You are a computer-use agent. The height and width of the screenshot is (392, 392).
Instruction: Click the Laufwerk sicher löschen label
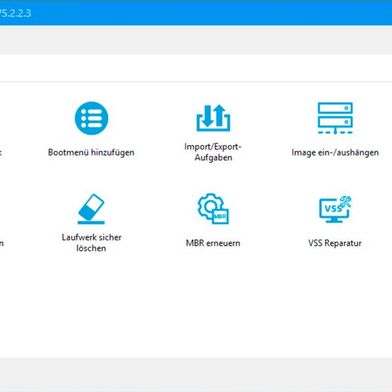(x=91, y=243)
